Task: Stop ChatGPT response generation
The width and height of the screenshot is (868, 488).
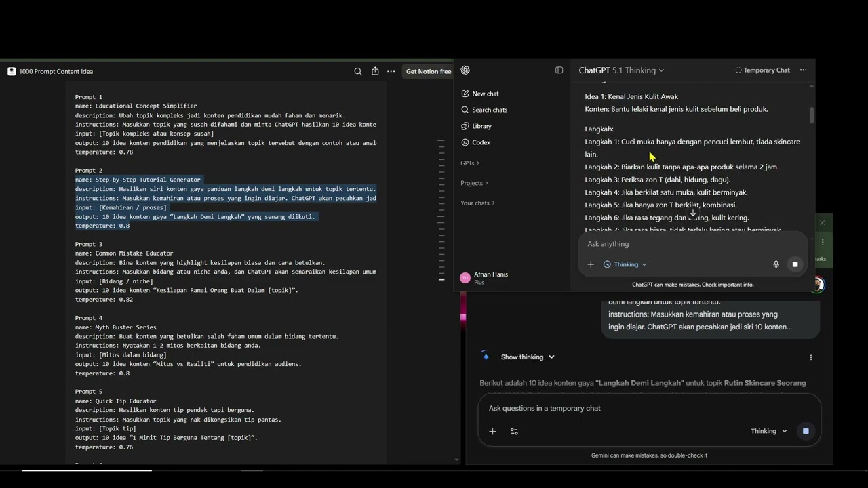Action: coord(795,264)
